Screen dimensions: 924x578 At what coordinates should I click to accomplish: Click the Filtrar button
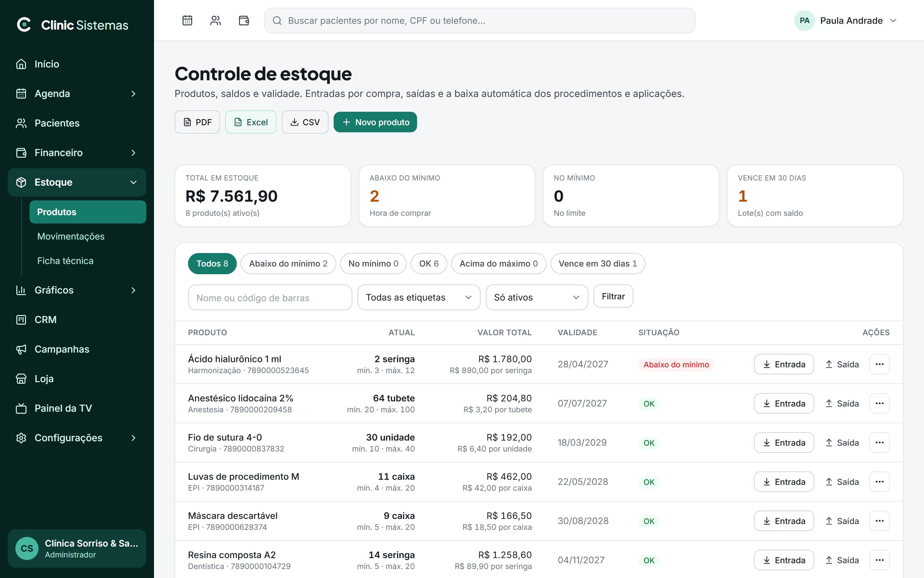[613, 296]
